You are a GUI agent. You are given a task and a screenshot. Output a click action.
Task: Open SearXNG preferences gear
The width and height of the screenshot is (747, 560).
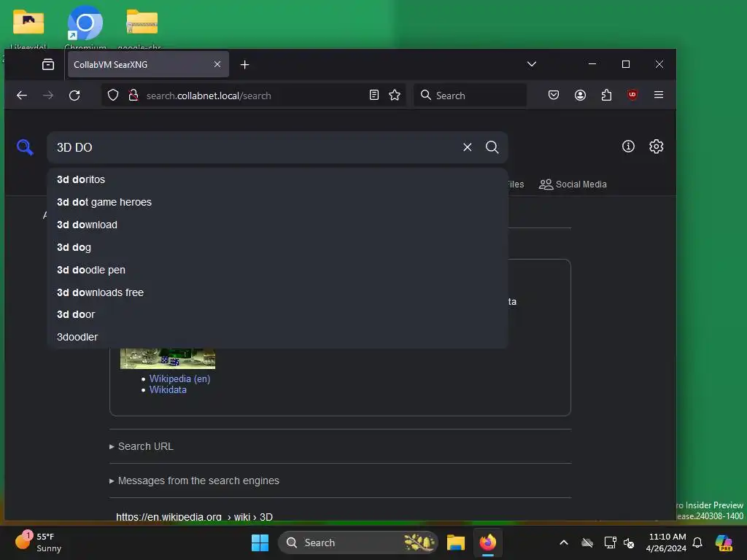click(656, 146)
